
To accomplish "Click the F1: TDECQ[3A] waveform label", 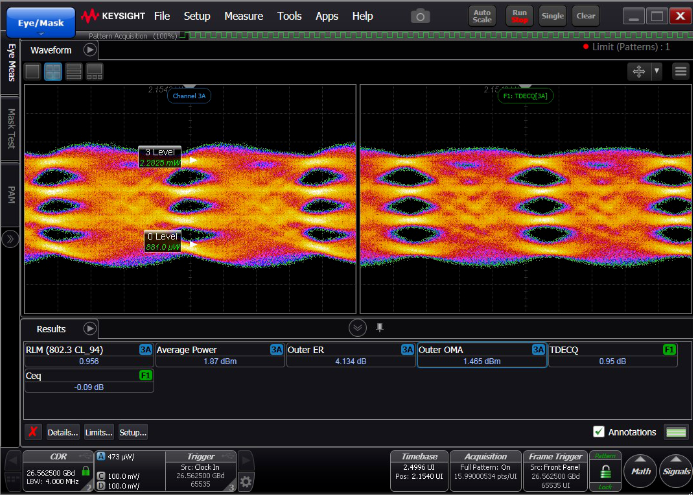I will coord(525,96).
